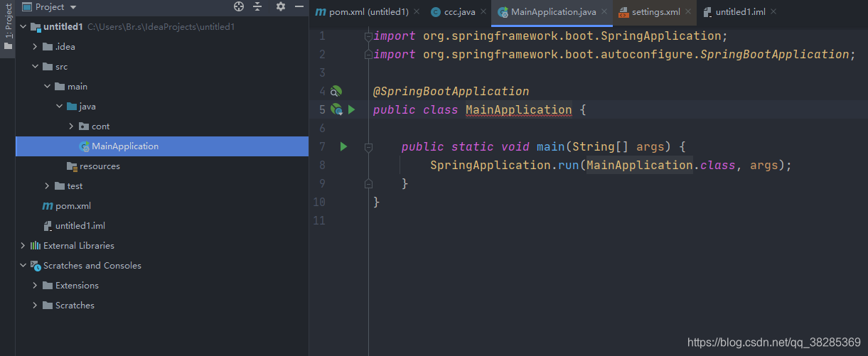868x356 pixels.
Task: Expand the Scratches folder
Action: (36, 306)
